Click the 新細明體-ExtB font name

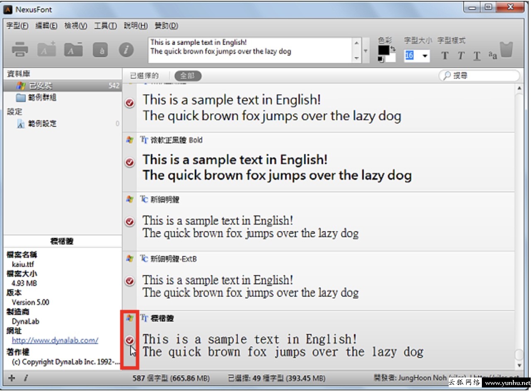(x=174, y=259)
